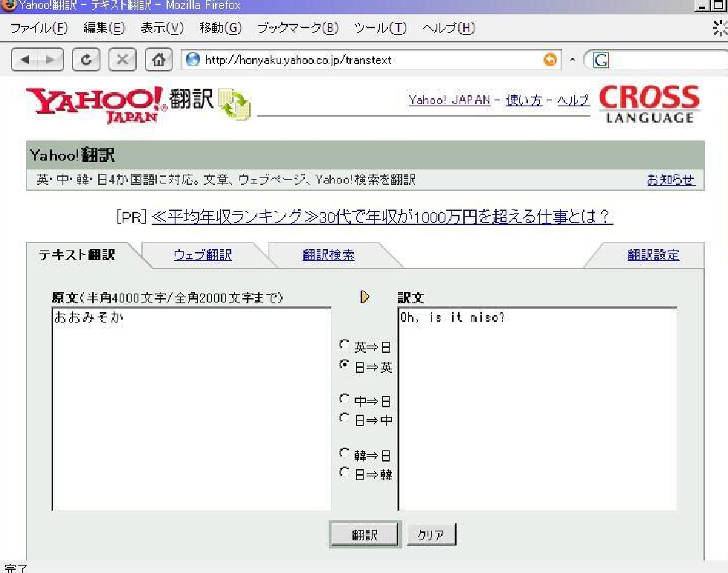
Task: Click the おおみそか source text
Action: click(88, 317)
